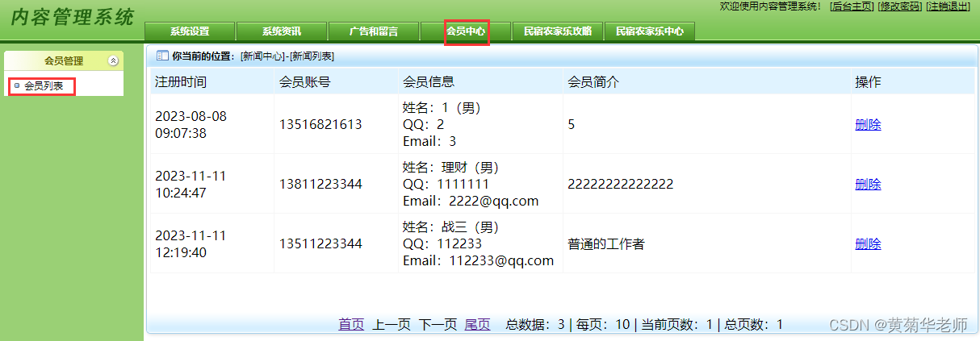This screenshot has height=341, width=980.
Task: Click the bullet icon before 会员列表
Action: coord(17,85)
